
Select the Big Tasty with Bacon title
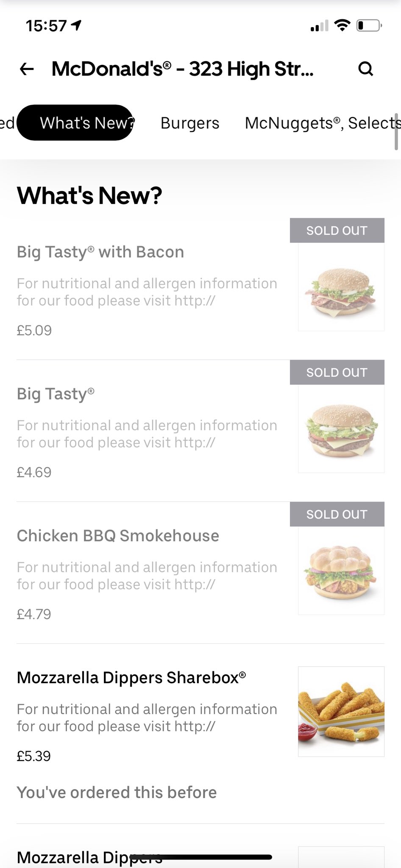(100, 252)
